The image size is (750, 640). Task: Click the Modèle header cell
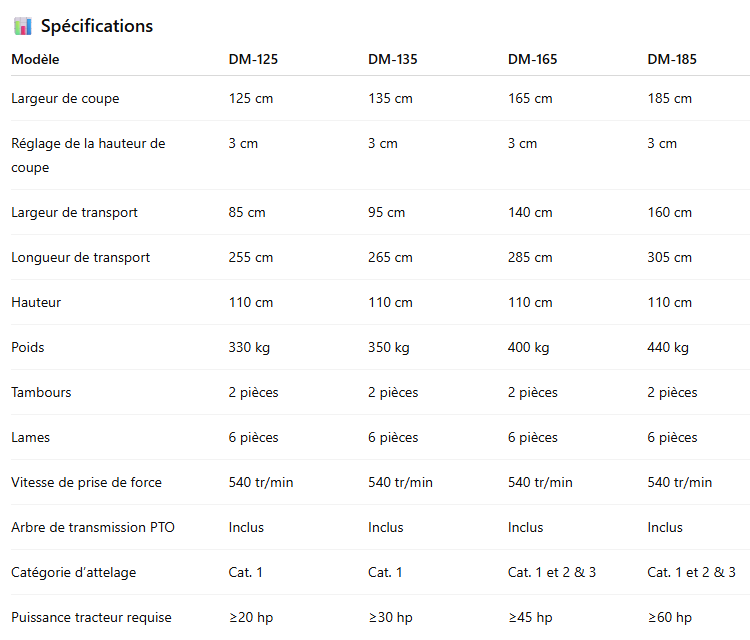(35, 59)
